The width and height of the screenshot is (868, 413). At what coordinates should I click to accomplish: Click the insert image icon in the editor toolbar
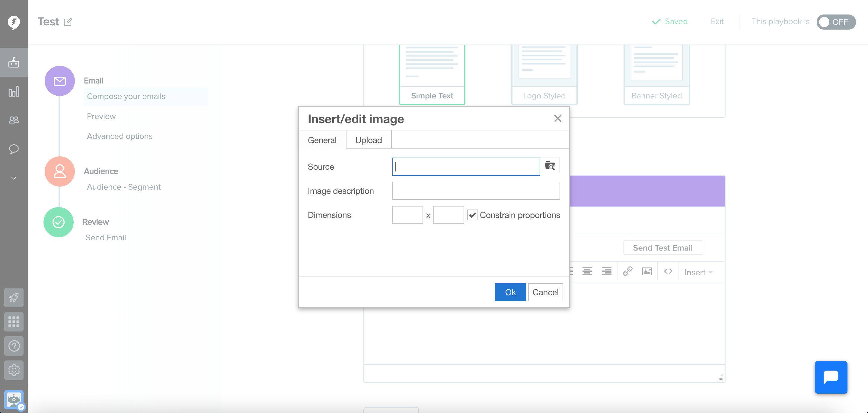(x=647, y=271)
